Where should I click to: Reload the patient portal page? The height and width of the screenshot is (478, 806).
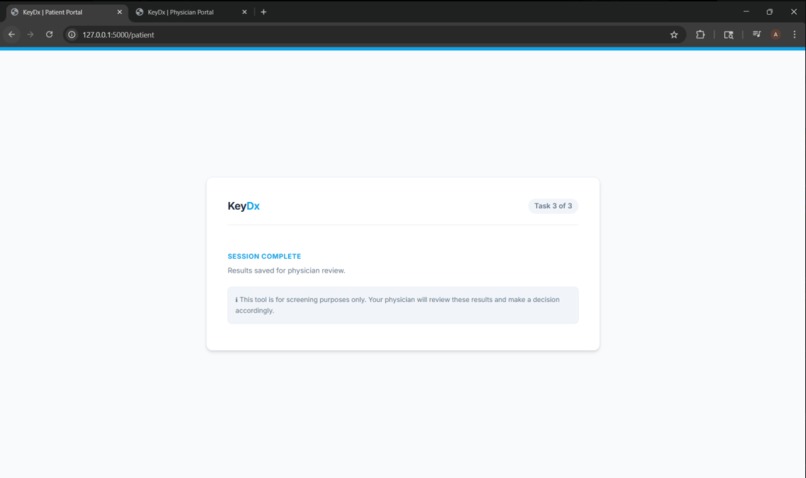pyautogui.click(x=49, y=34)
